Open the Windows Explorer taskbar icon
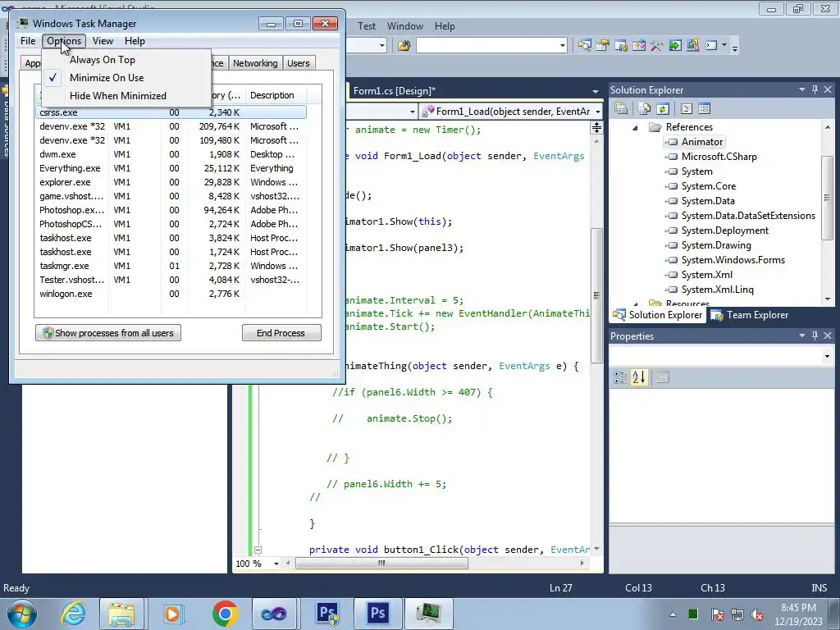Viewport: 840px width, 630px height. 121,613
